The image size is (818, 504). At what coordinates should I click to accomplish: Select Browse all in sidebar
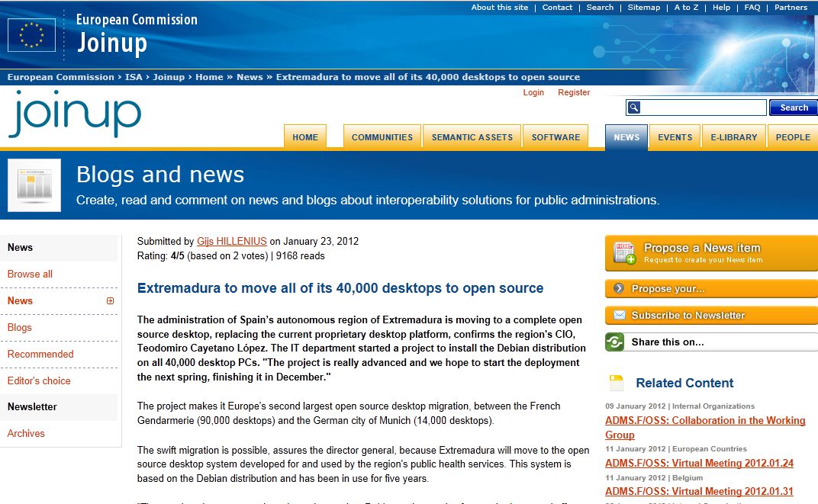click(x=30, y=274)
